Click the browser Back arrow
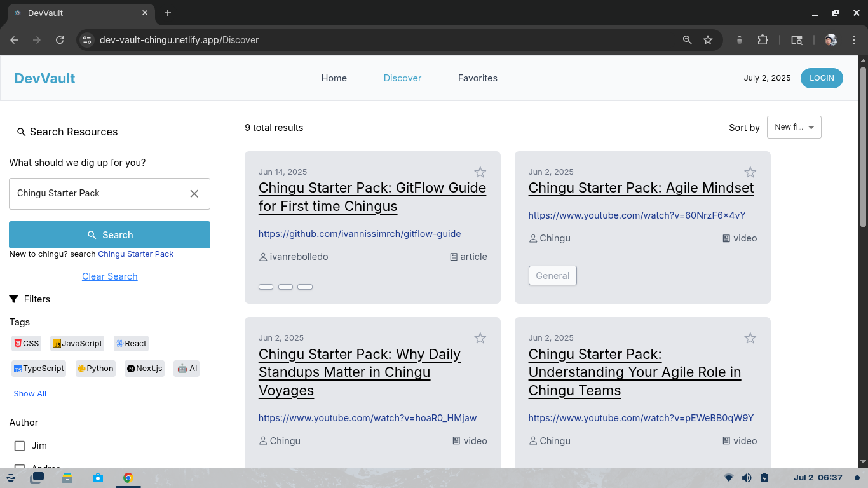This screenshot has width=868, height=488. [14, 40]
